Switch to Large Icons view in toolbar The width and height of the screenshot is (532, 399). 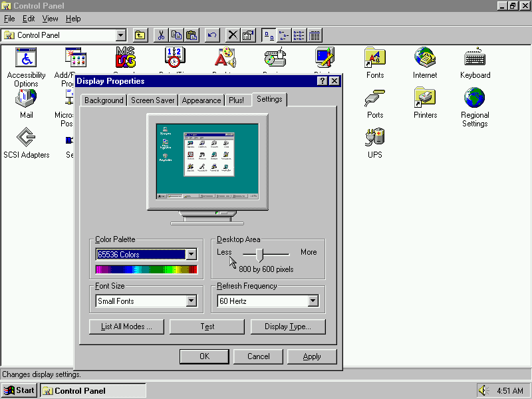coord(269,35)
